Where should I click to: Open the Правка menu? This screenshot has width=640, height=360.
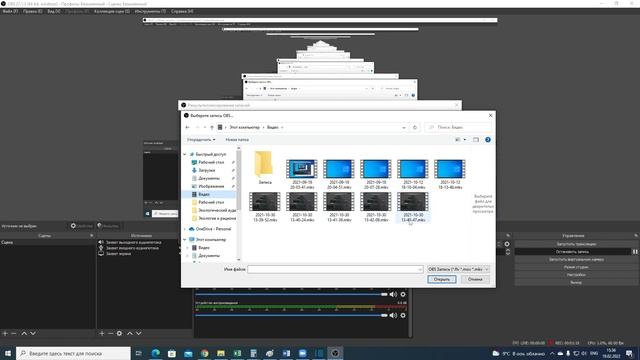point(33,11)
